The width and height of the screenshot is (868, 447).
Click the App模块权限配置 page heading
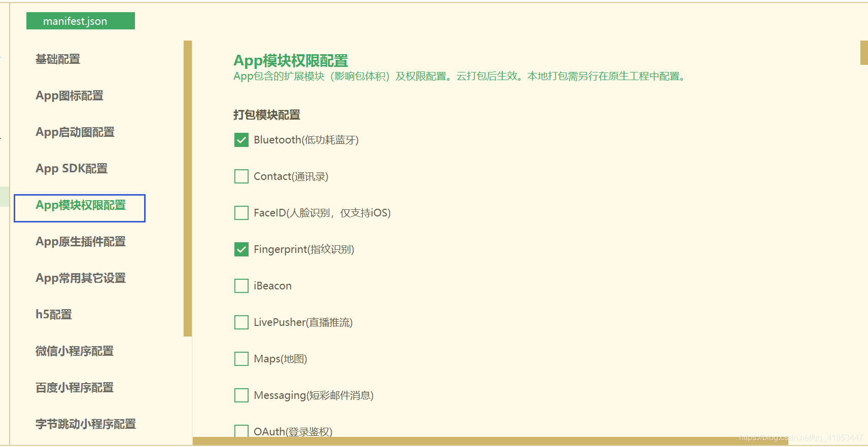pyautogui.click(x=291, y=61)
